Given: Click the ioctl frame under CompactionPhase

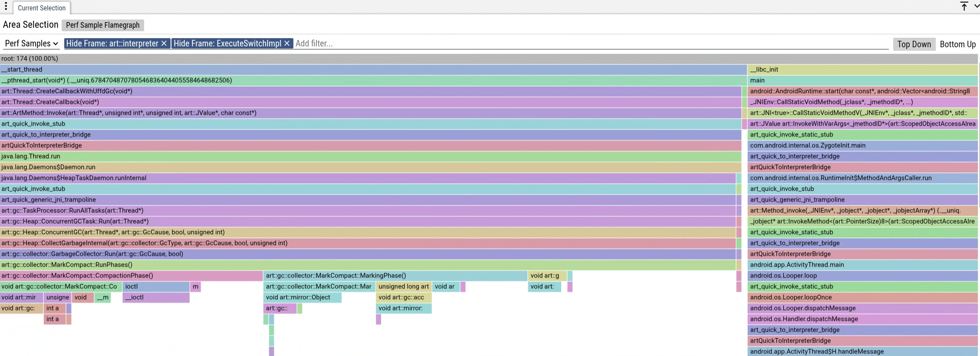Looking at the screenshot, I should pos(156,287).
